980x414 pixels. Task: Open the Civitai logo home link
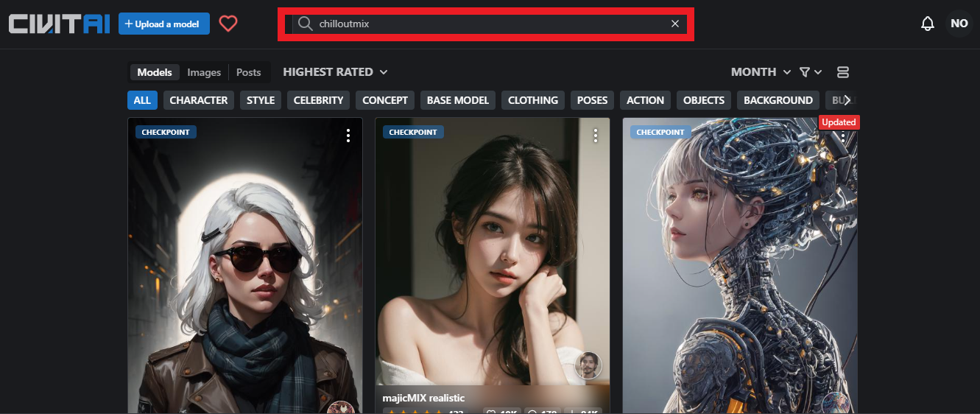pos(60,24)
